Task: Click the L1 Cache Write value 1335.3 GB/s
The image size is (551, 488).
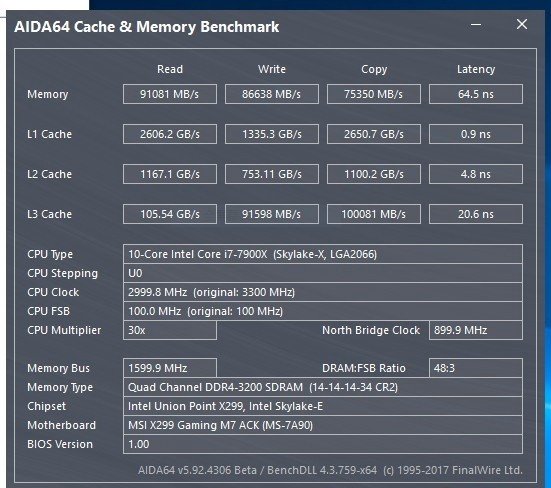Action: pyautogui.click(x=272, y=134)
